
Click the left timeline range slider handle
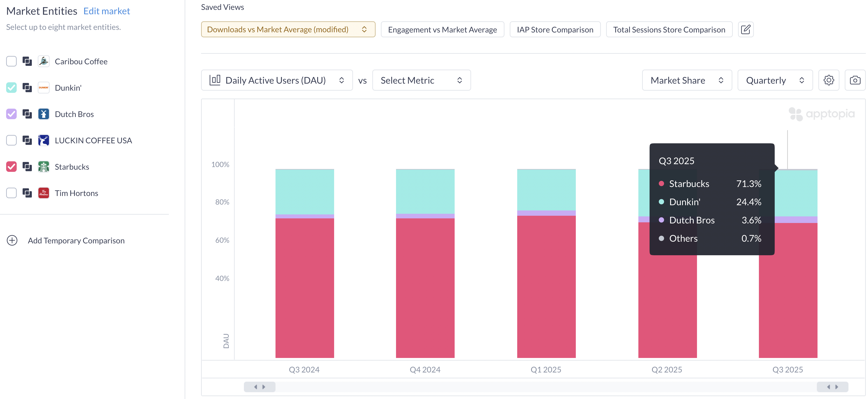[x=259, y=386]
